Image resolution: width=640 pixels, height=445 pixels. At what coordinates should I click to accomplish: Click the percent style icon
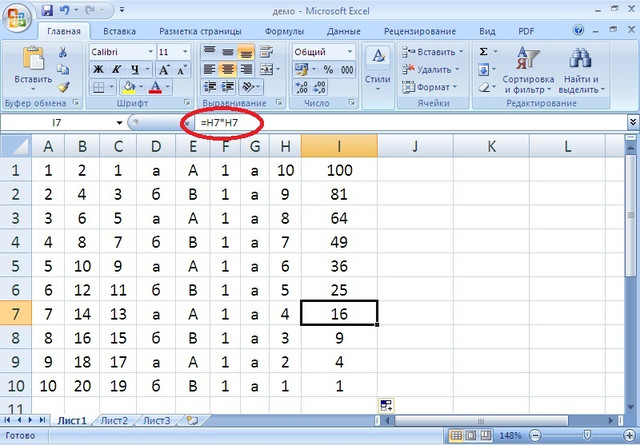[328, 70]
